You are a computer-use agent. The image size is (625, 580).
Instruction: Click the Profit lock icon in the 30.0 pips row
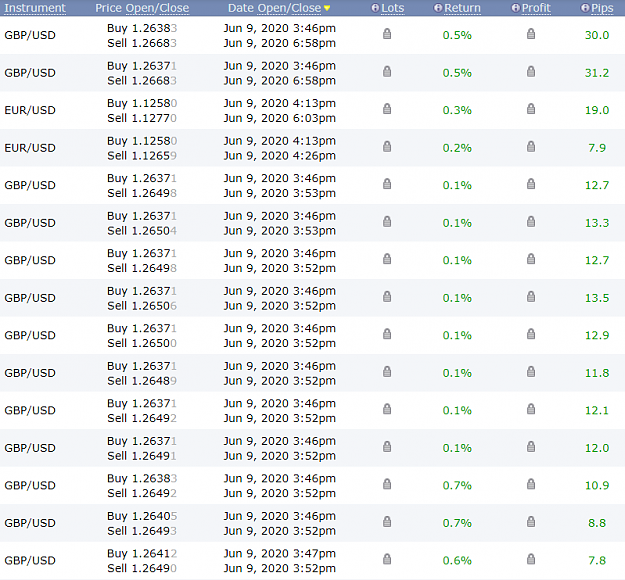click(x=531, y=34)
